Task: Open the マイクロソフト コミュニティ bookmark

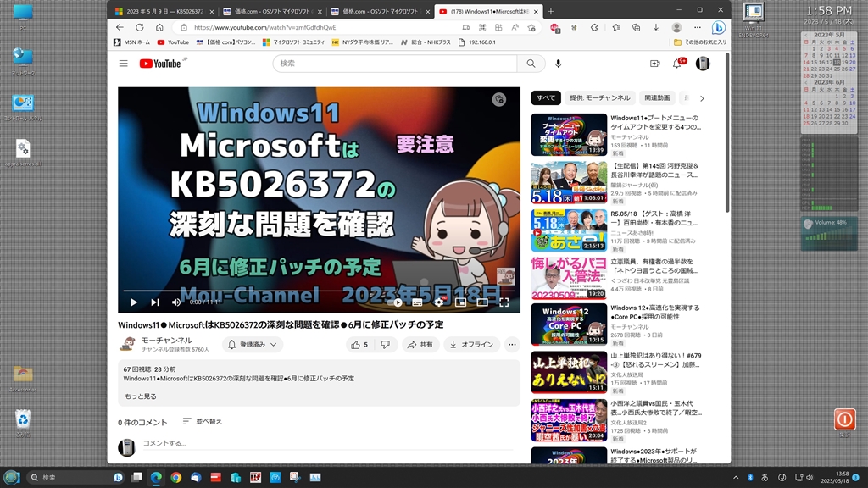Action: pos(293,42)
